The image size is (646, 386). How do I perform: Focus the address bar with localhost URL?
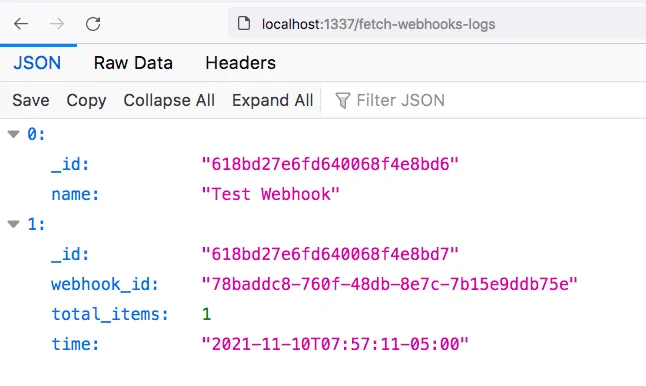[x=437, y=24]
